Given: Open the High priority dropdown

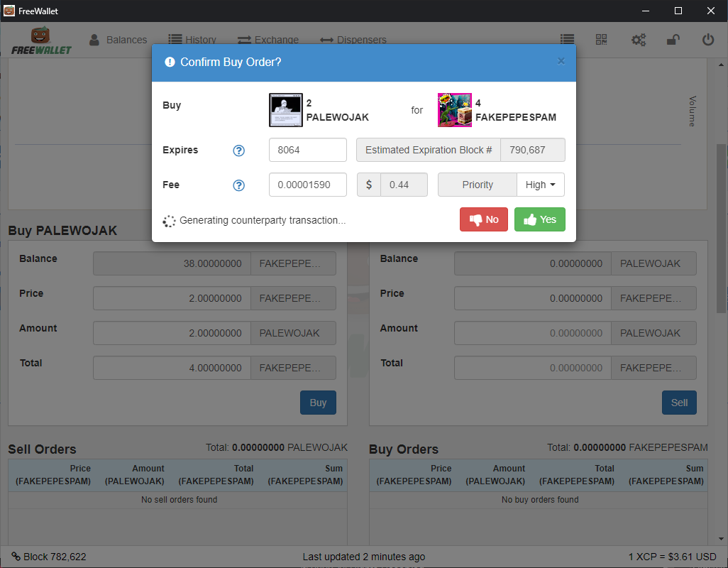Looking at the screenshot, I should click(541, 185).
